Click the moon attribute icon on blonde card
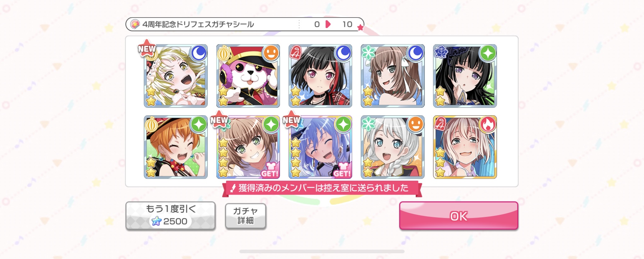644x259 pixels. click(x=199, y=53)
